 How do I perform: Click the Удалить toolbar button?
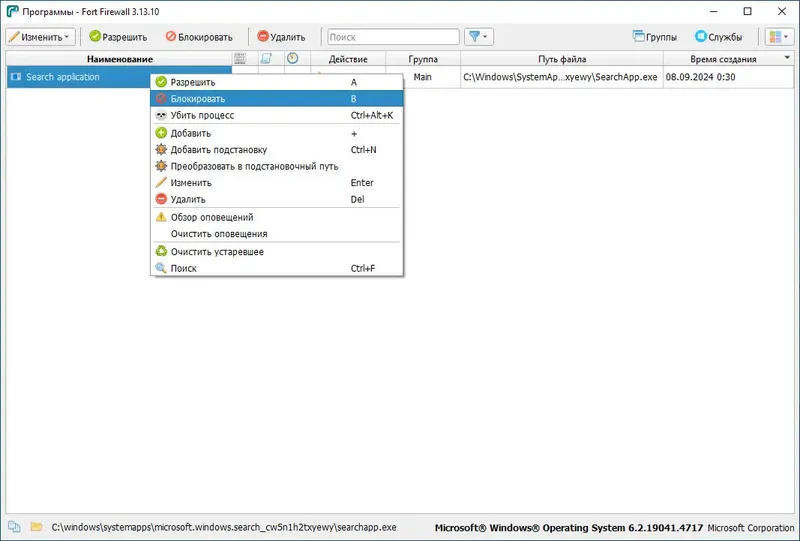pyautogui.click(x=281, y=37)
